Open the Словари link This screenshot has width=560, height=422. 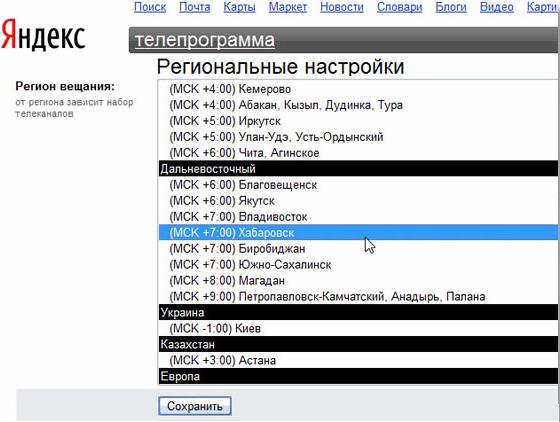[400, 7]
